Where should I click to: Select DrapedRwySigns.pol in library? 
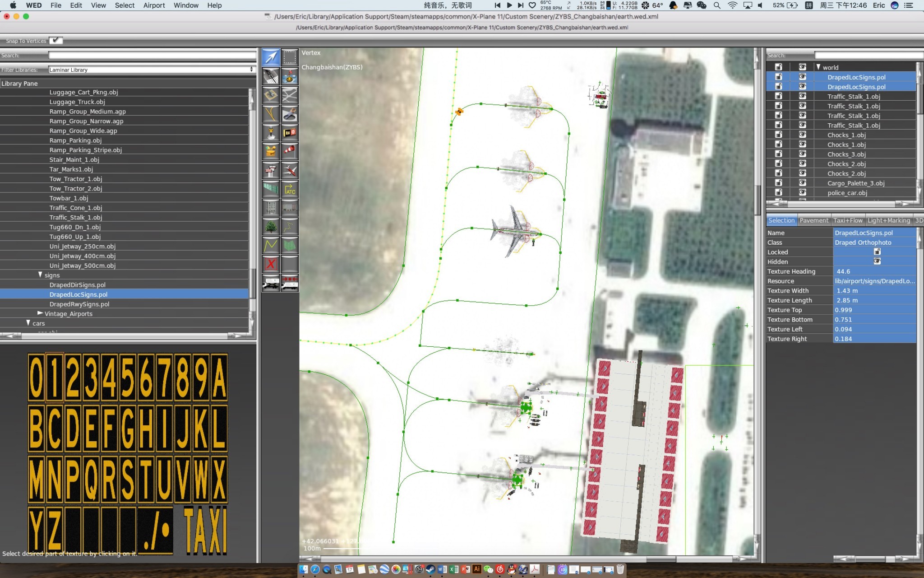click(x=79, y=304)
